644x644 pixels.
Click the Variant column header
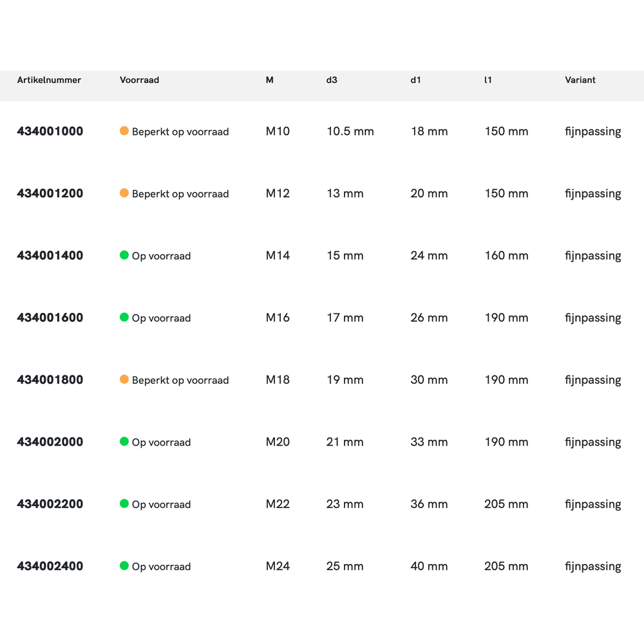pyautogui.click(x=580, y=80)
